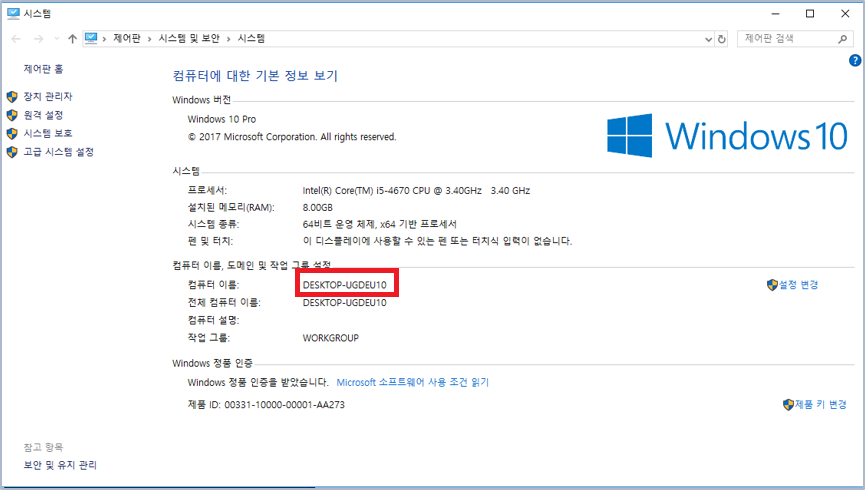The image size is (865, 490).
Task: Open address bar history dropdown
Action: pyautogui.click(x=708, y=39)
